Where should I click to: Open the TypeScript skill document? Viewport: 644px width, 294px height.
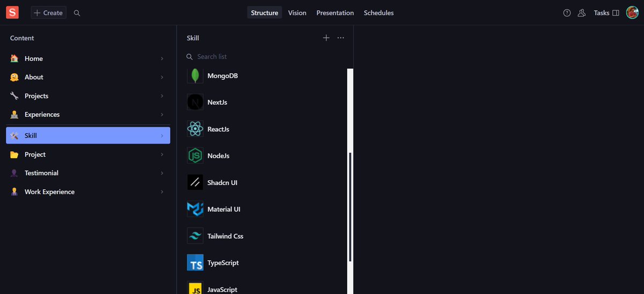pyautogui.click(x=265, y=263)
